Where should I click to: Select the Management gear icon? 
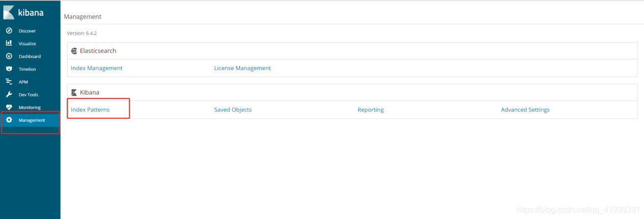pos(9,120)
